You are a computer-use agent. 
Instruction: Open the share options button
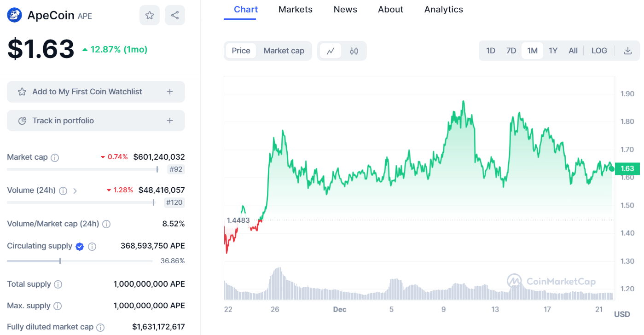coord(175,15)
